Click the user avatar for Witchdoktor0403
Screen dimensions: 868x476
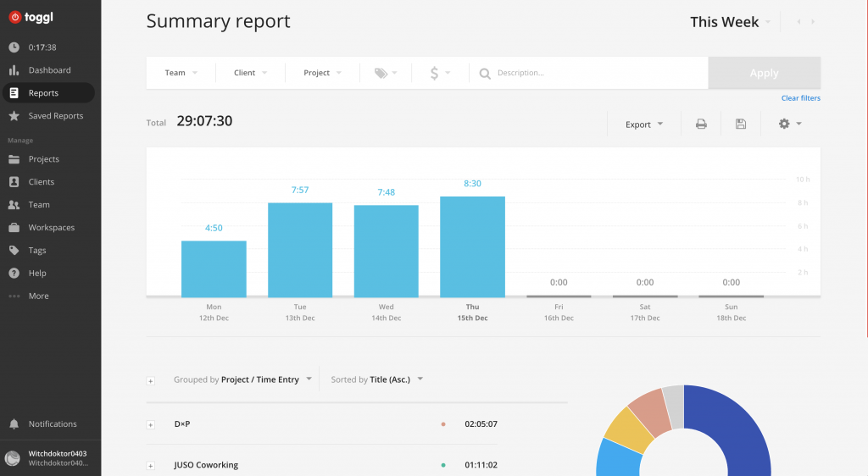tap(12, 458)
